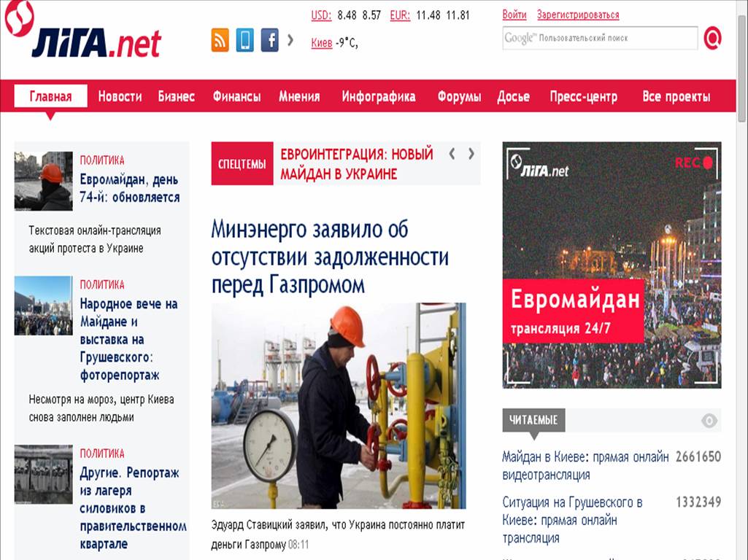Open the Все проекты menu
Image resolution: width=748 pixels, height=560 pixels.
click(x=676, y=96)
